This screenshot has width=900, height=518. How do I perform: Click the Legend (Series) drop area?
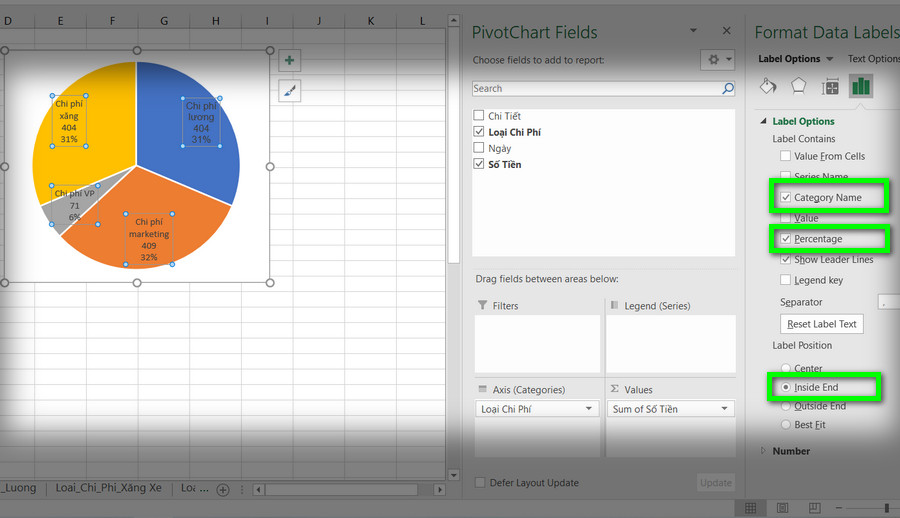[670, 343]
